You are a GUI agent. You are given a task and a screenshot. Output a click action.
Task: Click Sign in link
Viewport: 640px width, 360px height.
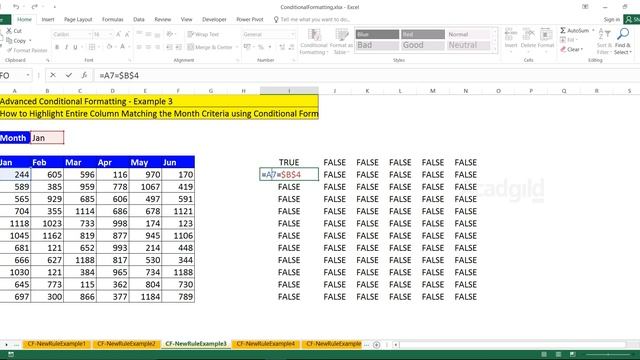point(611,19)
